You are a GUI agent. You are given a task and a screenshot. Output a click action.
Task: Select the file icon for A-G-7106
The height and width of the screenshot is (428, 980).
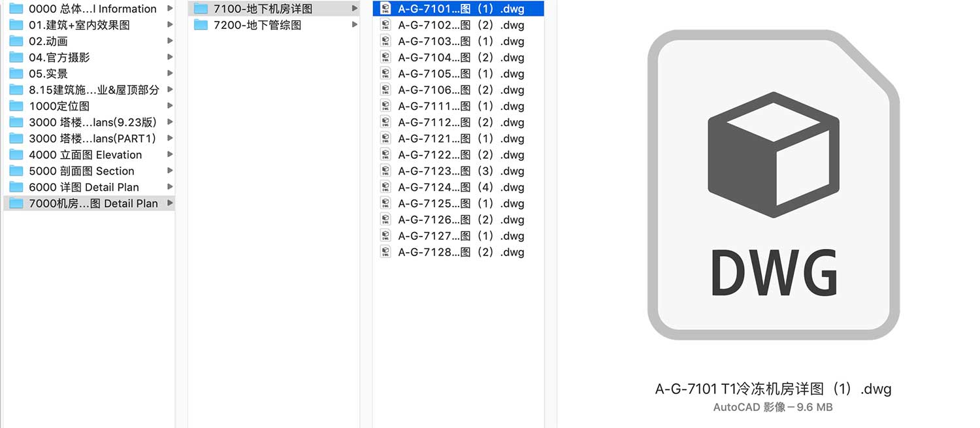pyautogui.click(x=386, y=90)
